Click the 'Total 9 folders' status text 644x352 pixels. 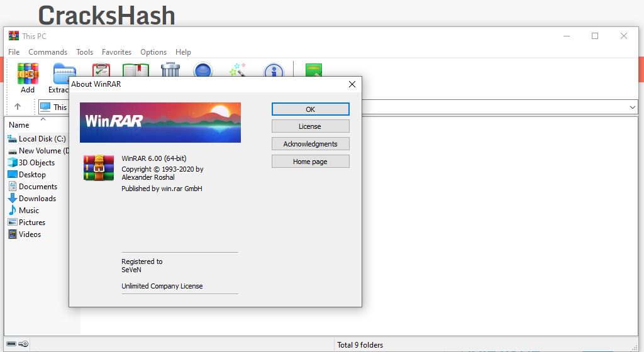click(x=360, y=345)
